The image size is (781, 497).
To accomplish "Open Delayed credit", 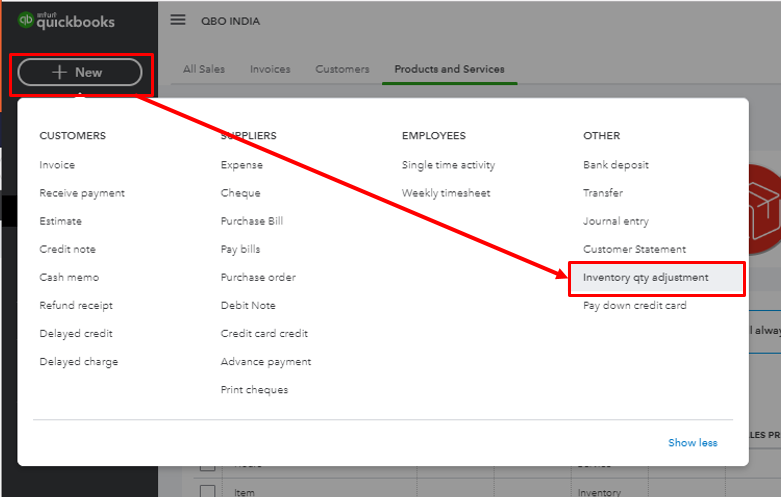I will coord(76,334).
